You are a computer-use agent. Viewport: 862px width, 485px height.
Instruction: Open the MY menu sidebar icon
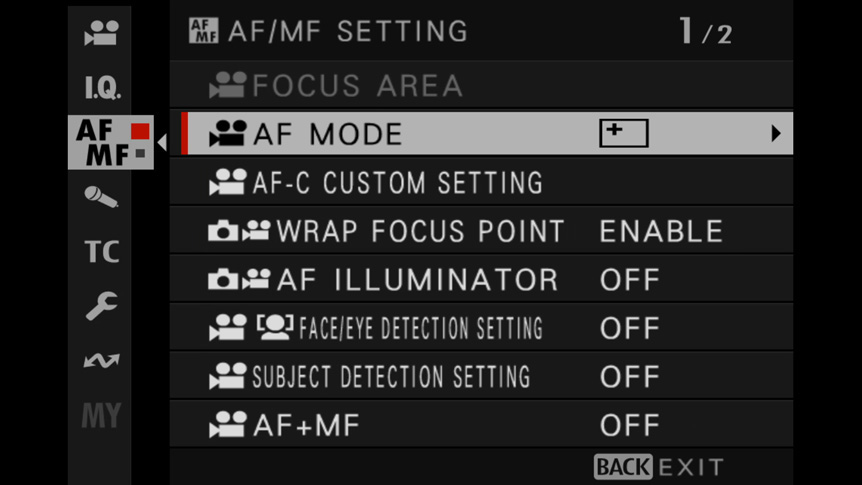[101, 415]
